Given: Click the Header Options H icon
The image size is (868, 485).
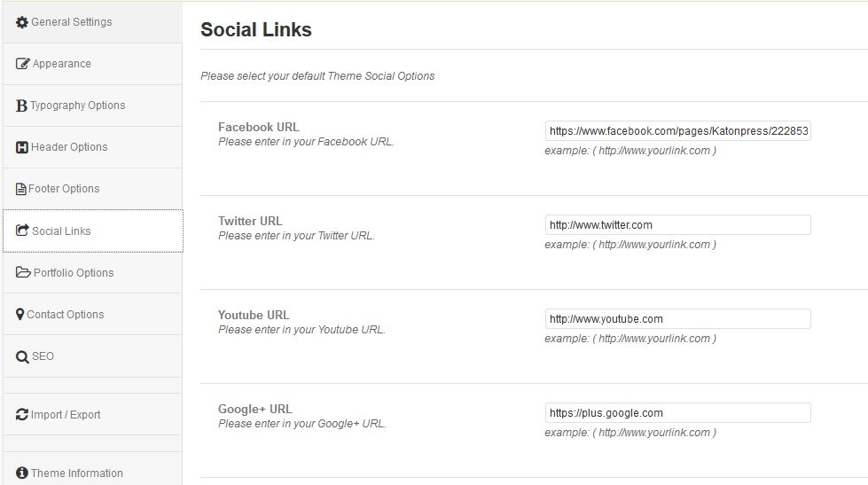Looking at the screenshot, I should pos(22,147).
